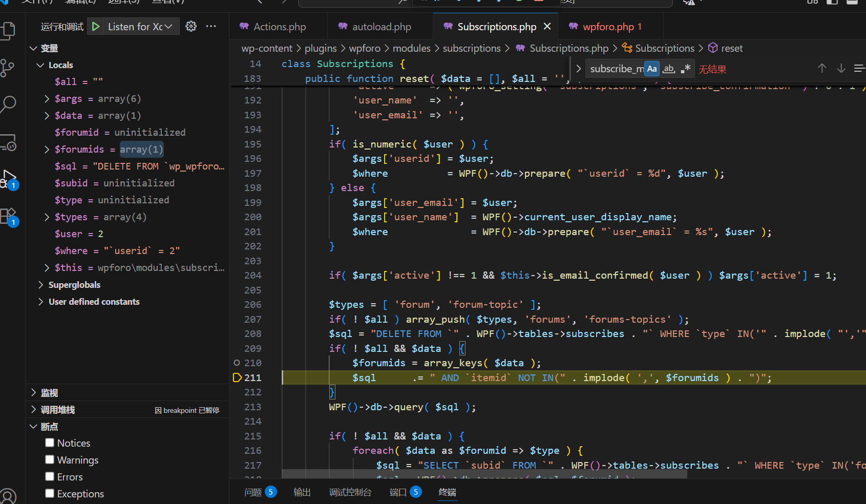Toggle Find in Selection icon
This screenshot has width=866, height=504.
(x=859, y=68)
